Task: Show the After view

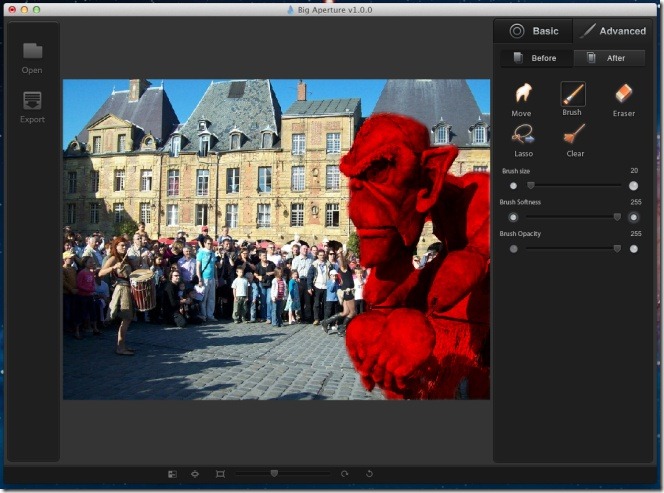Action: (608, 58)
